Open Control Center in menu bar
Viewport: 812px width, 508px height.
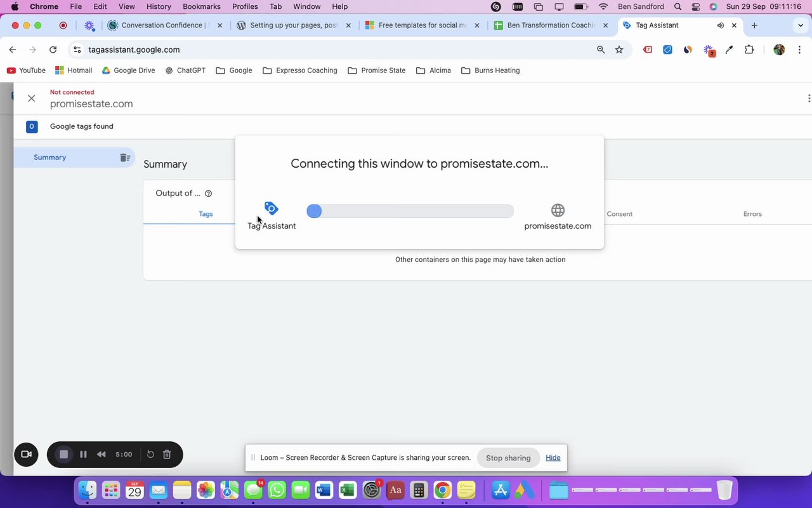[696, 6]
